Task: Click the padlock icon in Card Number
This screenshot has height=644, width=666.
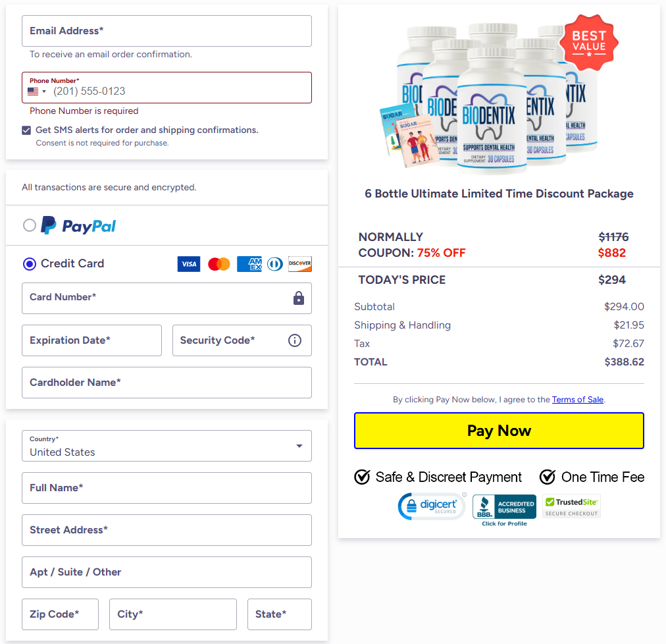Action: click(299, 298)
